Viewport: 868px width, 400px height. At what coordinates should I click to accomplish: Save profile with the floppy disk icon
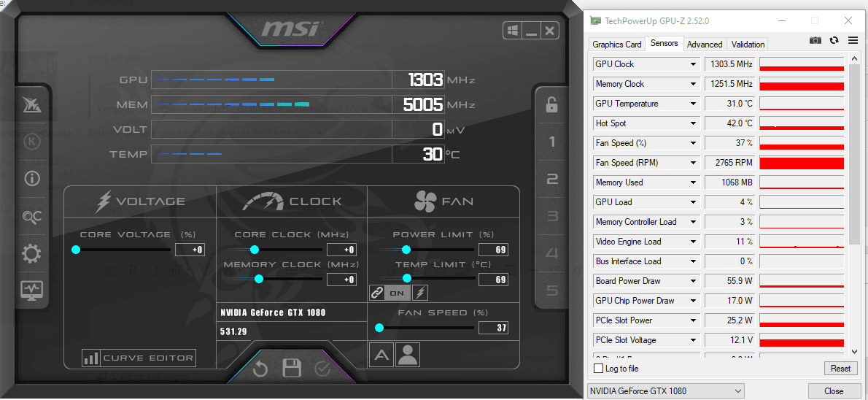click(291, 369)
